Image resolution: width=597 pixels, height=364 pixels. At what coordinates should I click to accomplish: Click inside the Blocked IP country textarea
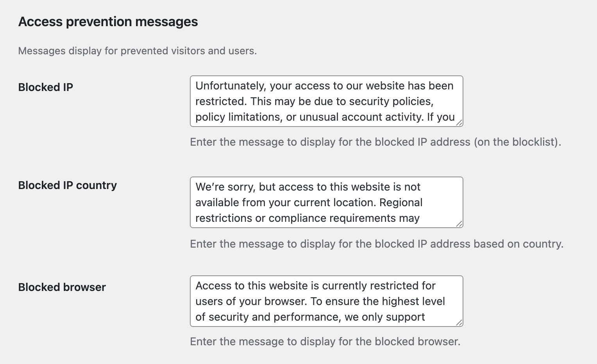[x=326, y=202]
